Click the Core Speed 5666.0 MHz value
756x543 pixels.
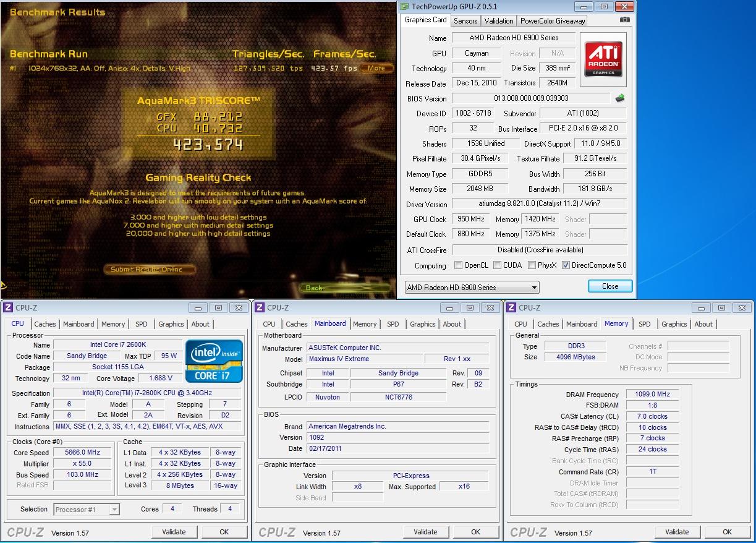click(x=83, y=453)
